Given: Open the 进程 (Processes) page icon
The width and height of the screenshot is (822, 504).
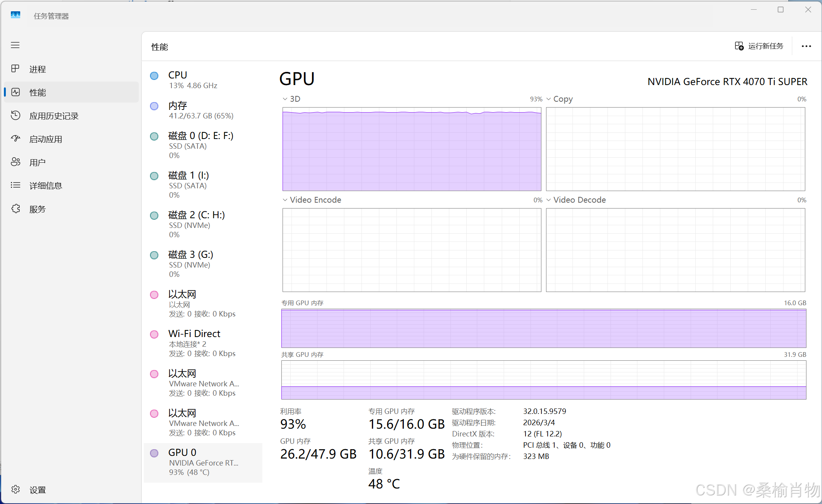Looking at the screenshot, I should pos(15,69).
